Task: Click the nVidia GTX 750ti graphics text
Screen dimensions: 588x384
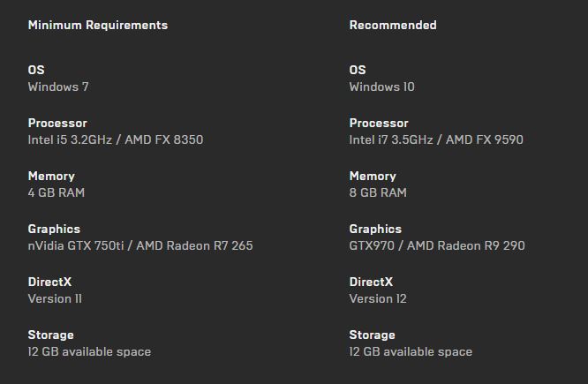Action: click(140, 245)
